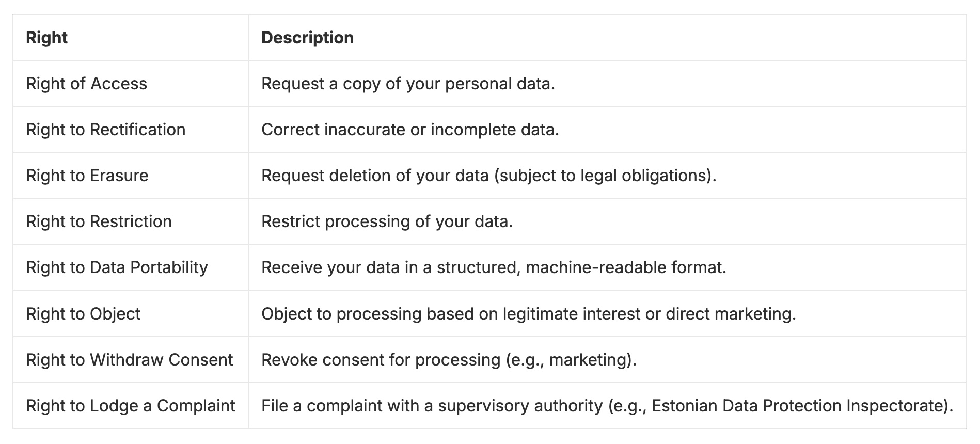Select the "Right to Restriction" cell
Image resolution: width=980 pixels, height=444 pixels.
[99, 221]
